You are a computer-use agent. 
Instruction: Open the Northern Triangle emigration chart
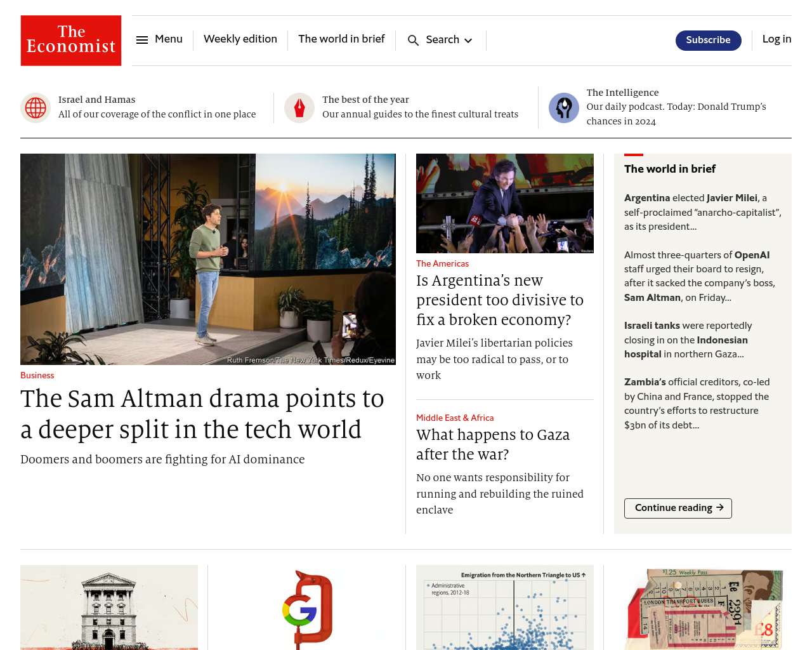click(x=505, y=607)
